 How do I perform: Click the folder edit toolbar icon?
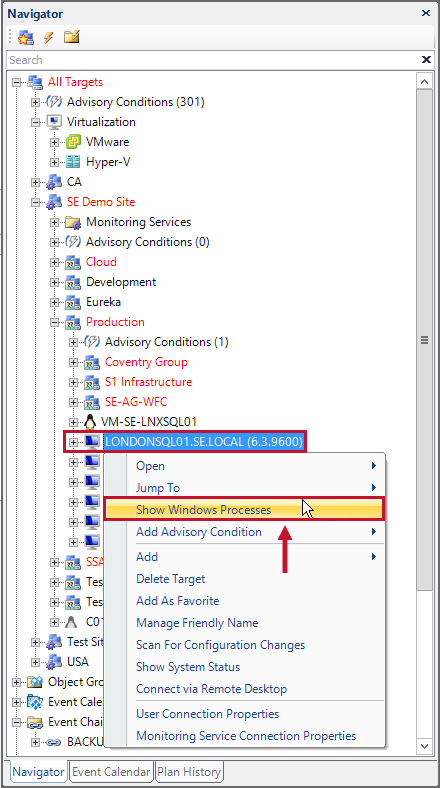(72, 37)
